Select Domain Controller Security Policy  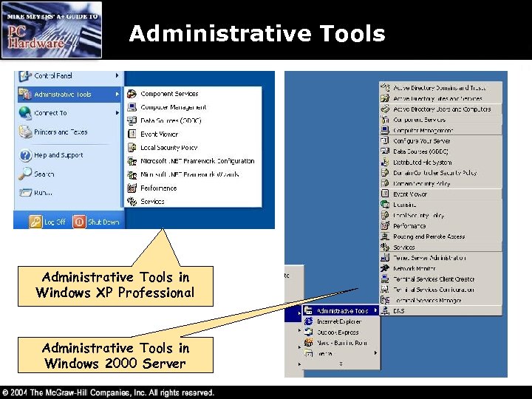tap(440, 173)
